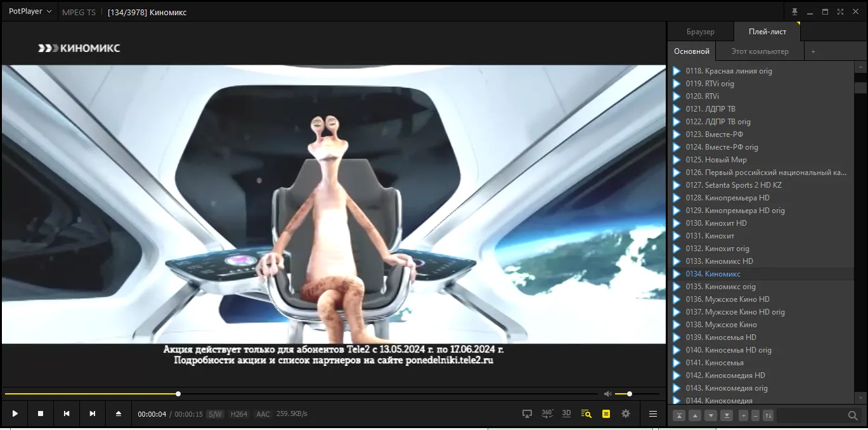Adjust the volume slider
This screenshot has height=430, width=868.
tap(637, 394)
